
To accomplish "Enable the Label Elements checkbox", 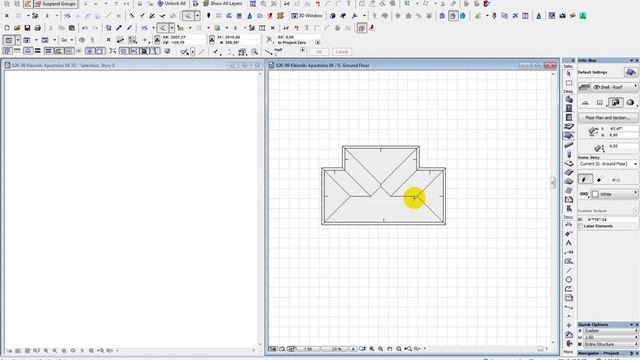I will [x=580, y=226].
